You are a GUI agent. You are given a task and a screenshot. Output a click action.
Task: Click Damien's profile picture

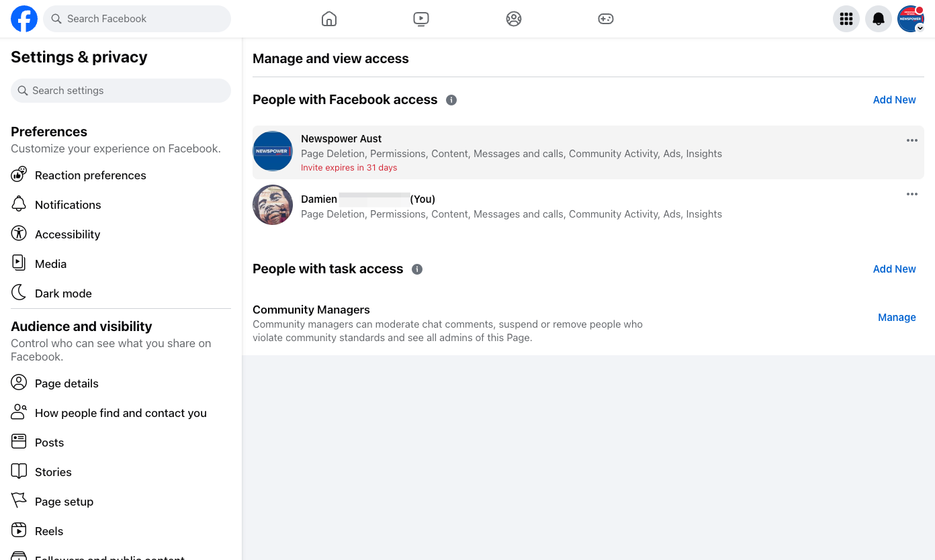click(x=273, y=205)
